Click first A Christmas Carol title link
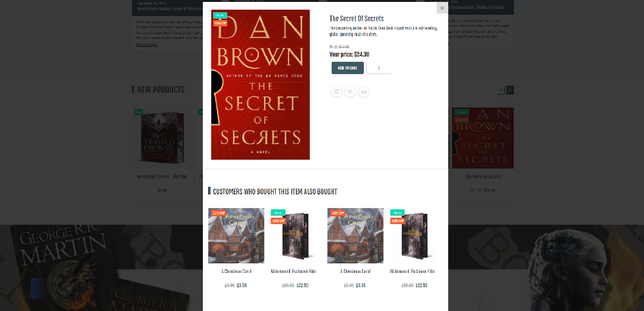Screen dimensions: 644x311 pos(236,271)
